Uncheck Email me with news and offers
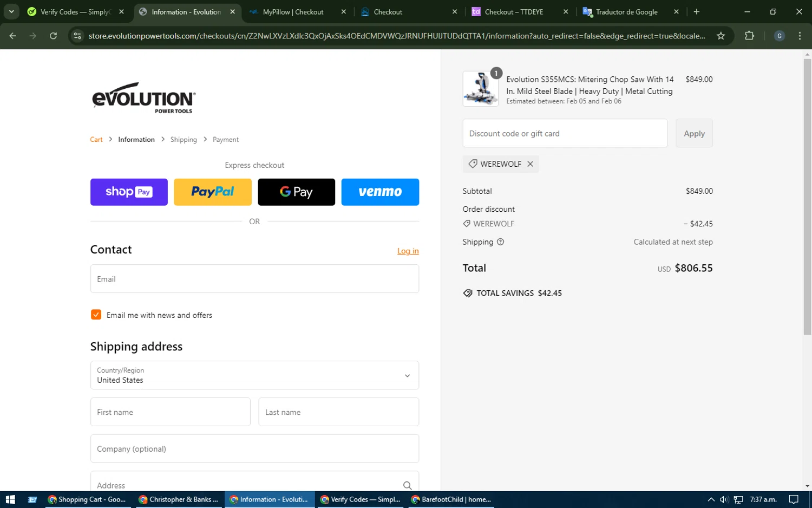This screenshot has width=812, height=508. coord(96,315)
